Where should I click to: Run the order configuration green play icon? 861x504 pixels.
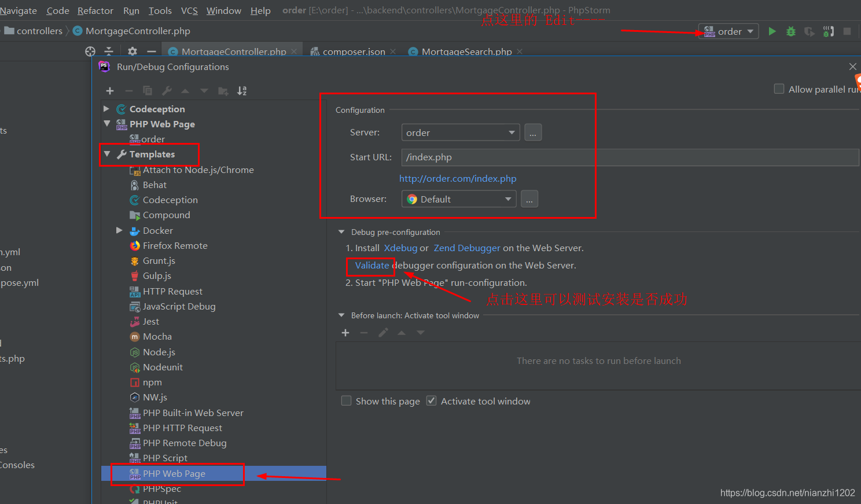pos(772,31)
